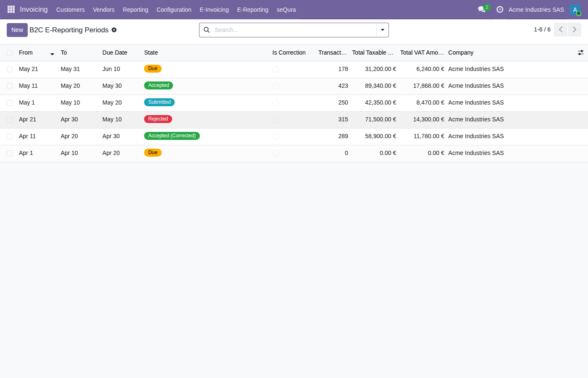The height and width of the screenshot is (378, 588).
Task: Click the magnifier search icon
Action: 207,30
